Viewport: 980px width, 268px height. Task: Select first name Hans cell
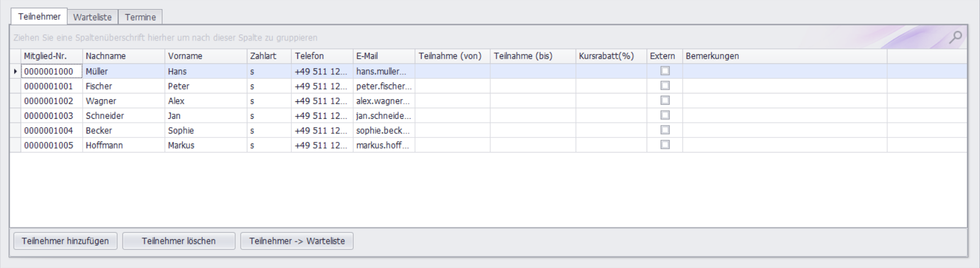[x=206, y=72]
